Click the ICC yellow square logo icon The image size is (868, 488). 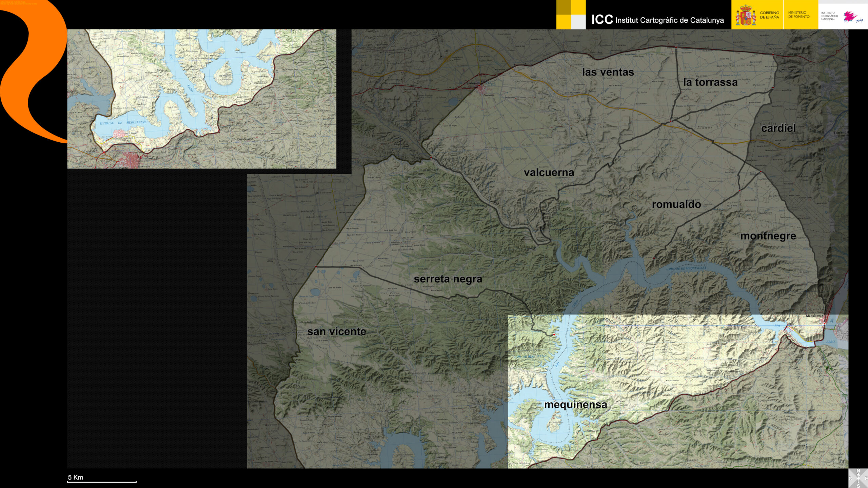coord(571,15)
